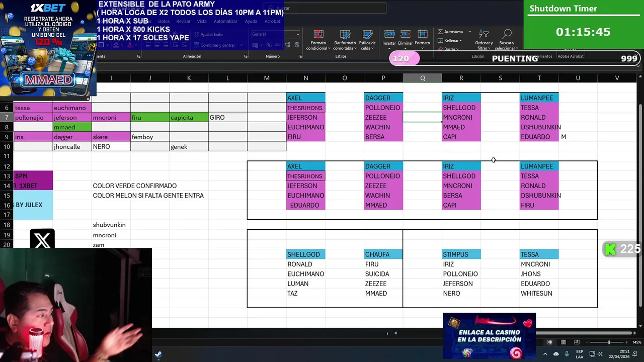Click the zoom slider handle
This screenshot has width=644, height=362.
609,342
